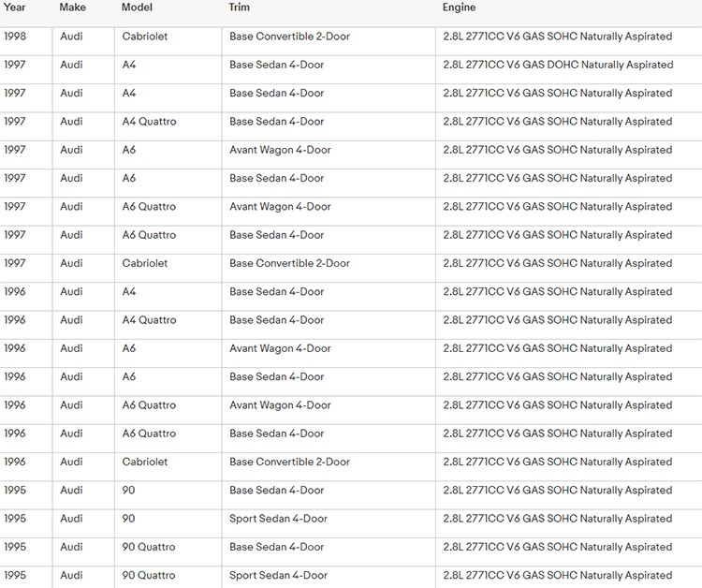Click Cabriolet in the 1998 row
This screenshot has width=702, height=588.
144,37
